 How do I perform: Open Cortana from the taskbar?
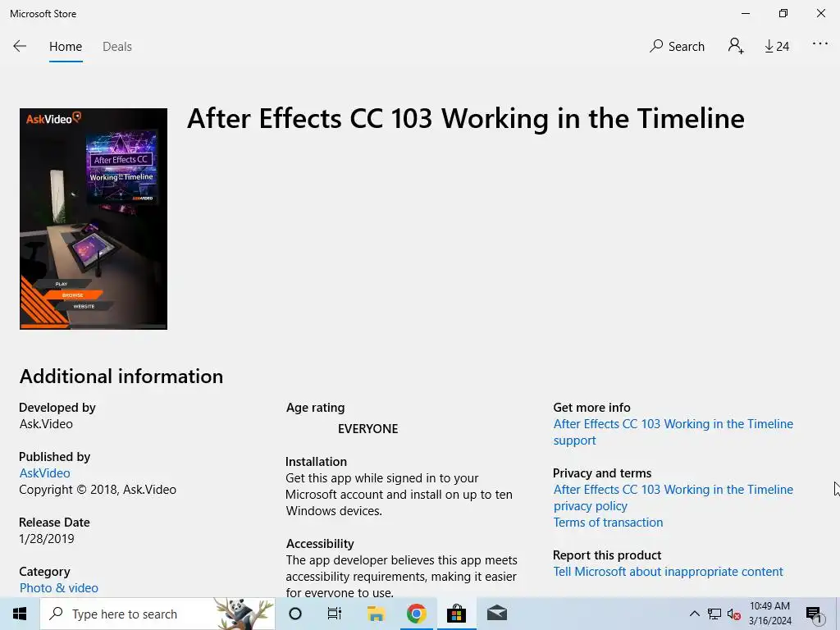(x=295, y=614)
